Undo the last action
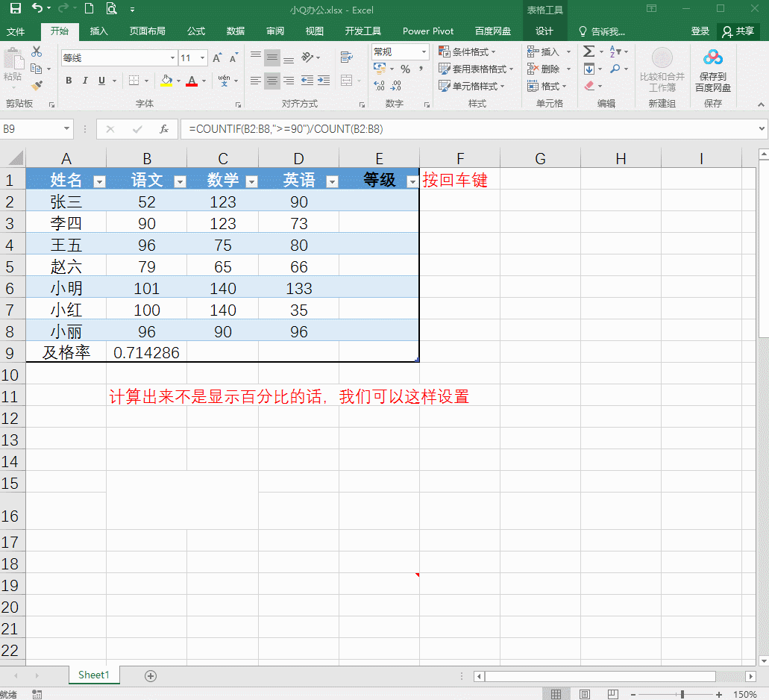Screen dimensions: 769x700 [37, 8]
